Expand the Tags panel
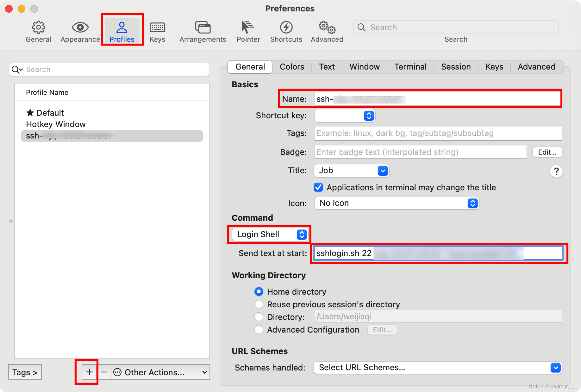This screenshot has width=581, height=392. [25, 372]
